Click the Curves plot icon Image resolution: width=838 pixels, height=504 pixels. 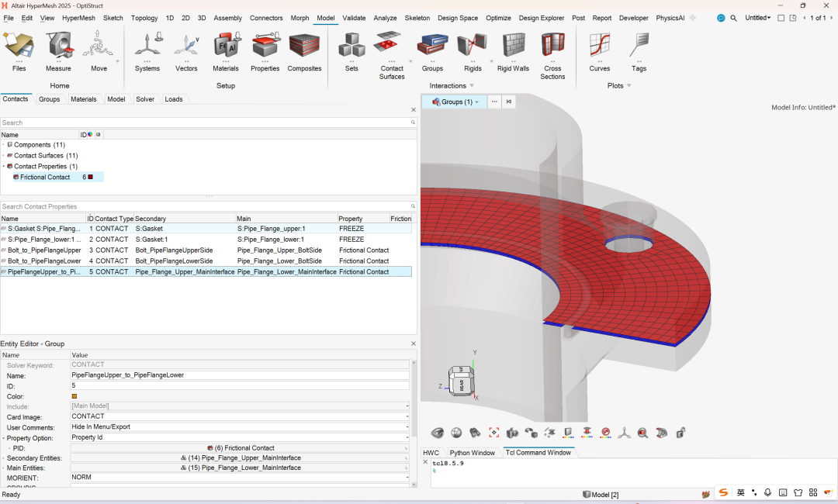[599, 50]
